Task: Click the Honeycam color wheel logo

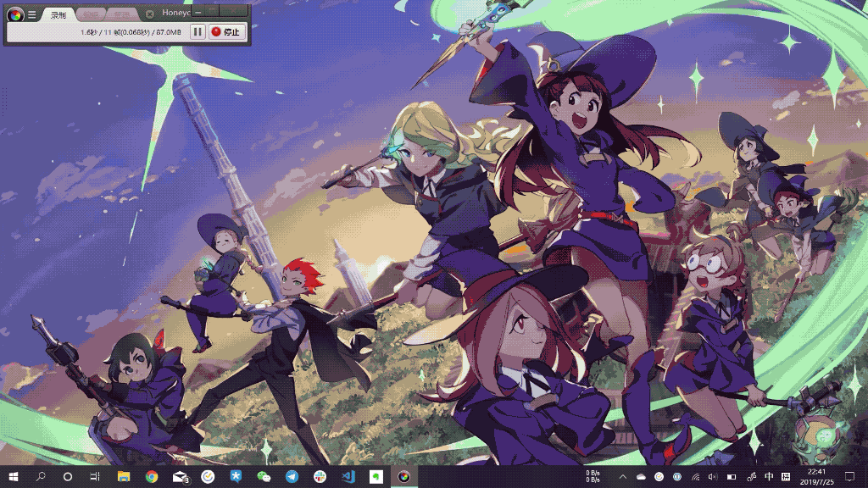Action: click(x=15, y=15)
